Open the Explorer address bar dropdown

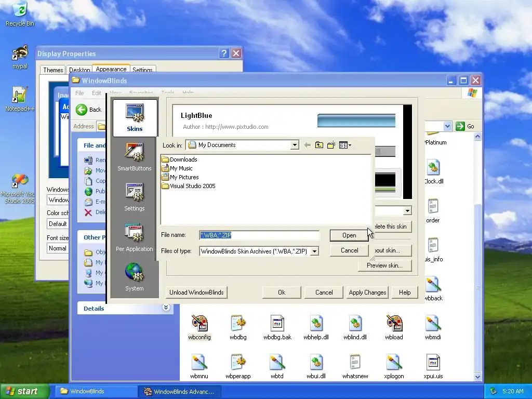point(447,126)
